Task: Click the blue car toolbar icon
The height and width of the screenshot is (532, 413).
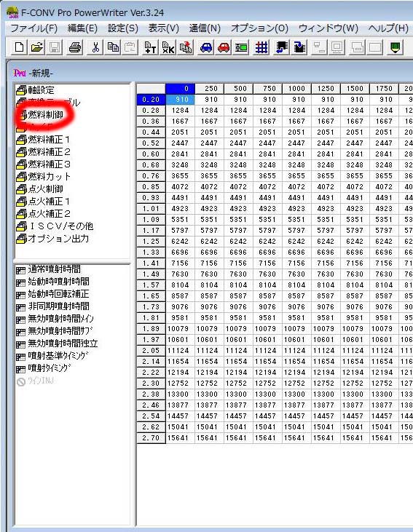Action: tap(206, 47)
